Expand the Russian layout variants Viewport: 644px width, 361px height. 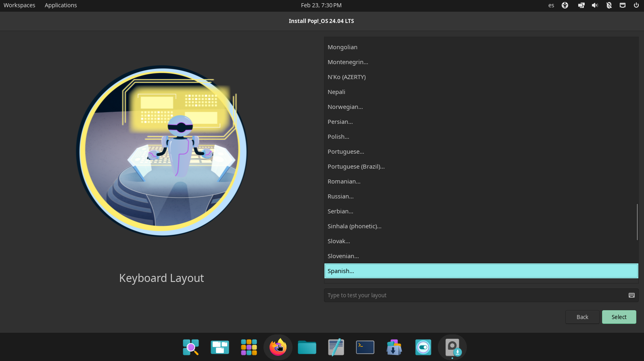[341, 196]
